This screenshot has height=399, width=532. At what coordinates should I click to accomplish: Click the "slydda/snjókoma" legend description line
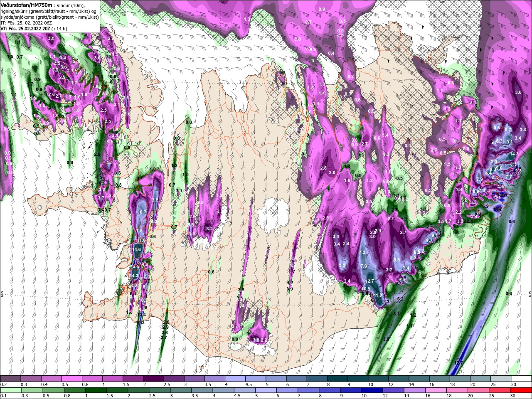click(x=49, y=17)
